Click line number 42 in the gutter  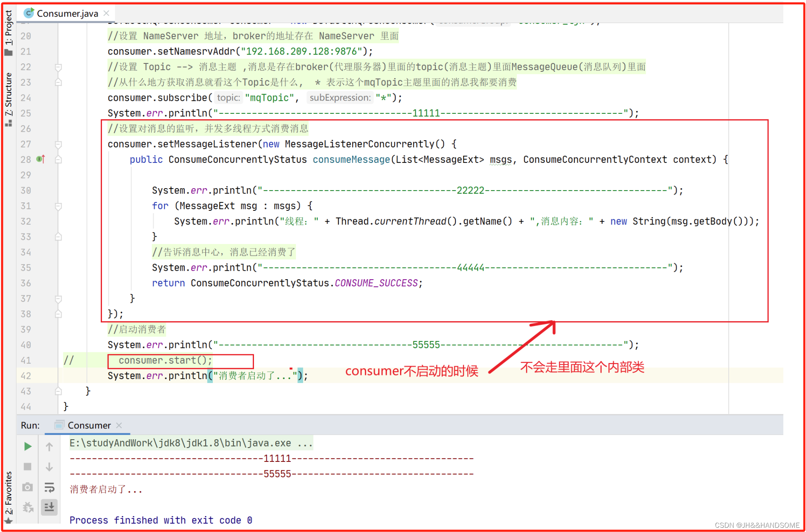26,376
